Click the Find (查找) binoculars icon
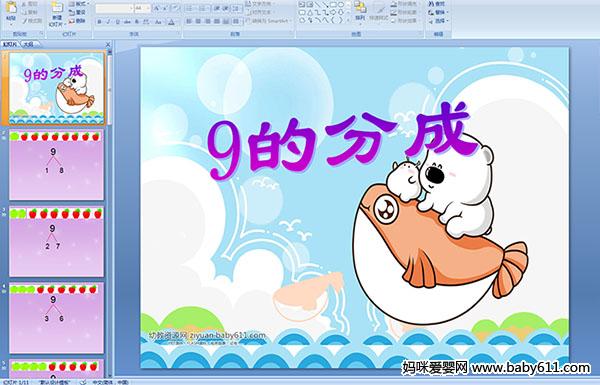This screenshot has width=600, height=385. (431, 4)
